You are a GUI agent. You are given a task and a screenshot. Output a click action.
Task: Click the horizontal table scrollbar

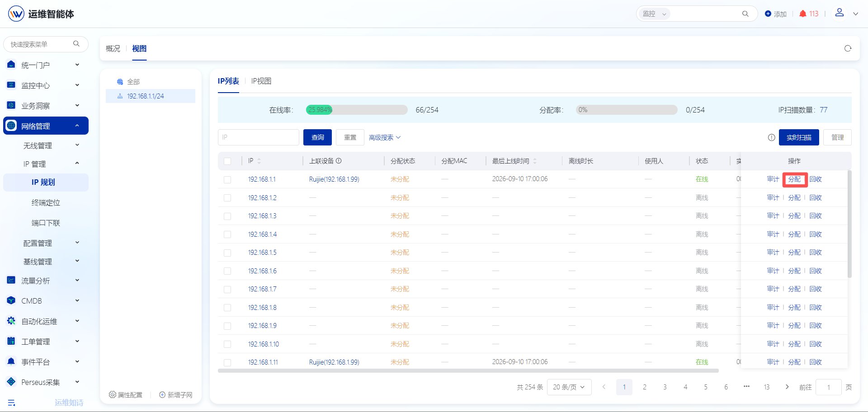click(468, 371)
